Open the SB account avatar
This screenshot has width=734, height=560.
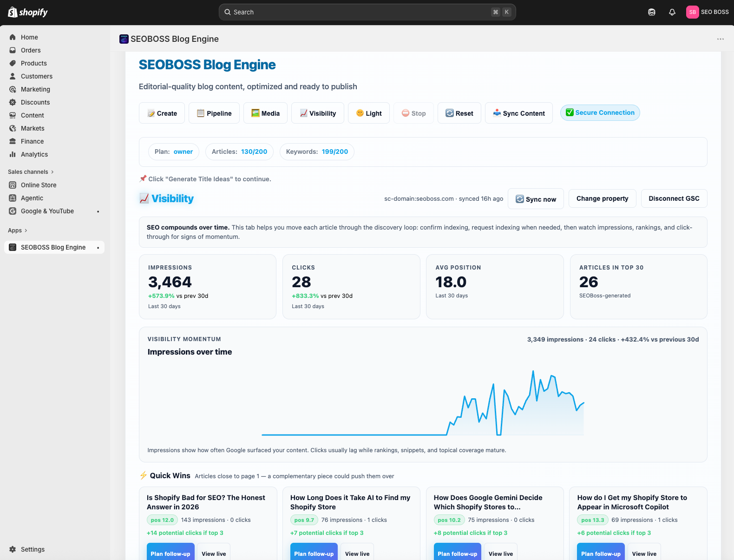(x=693, y=12)
